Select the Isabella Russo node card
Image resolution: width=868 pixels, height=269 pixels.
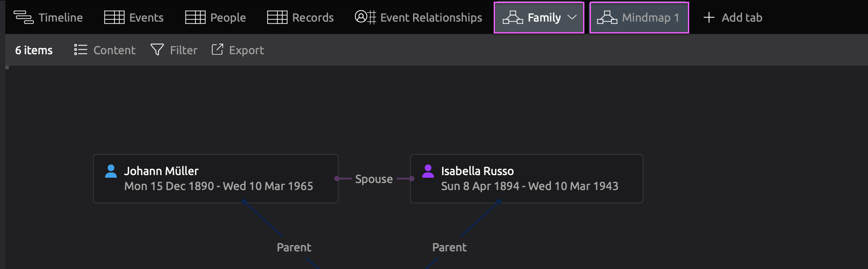526,179
